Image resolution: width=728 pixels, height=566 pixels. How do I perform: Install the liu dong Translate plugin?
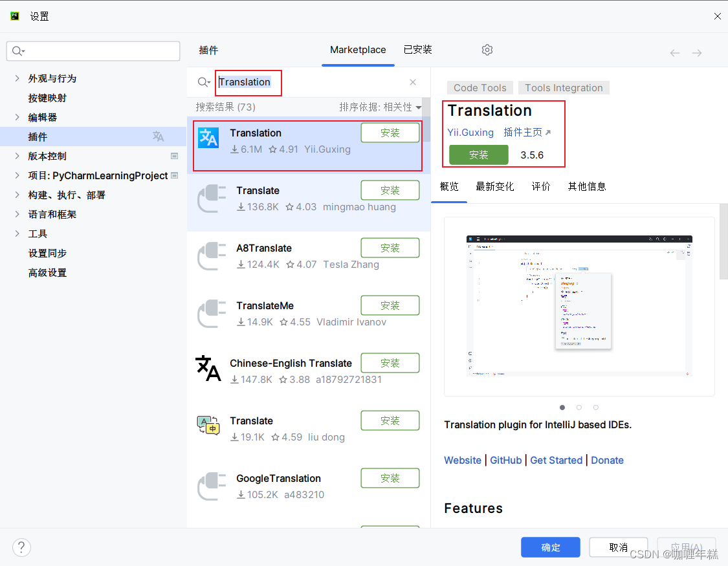[390, 420]
